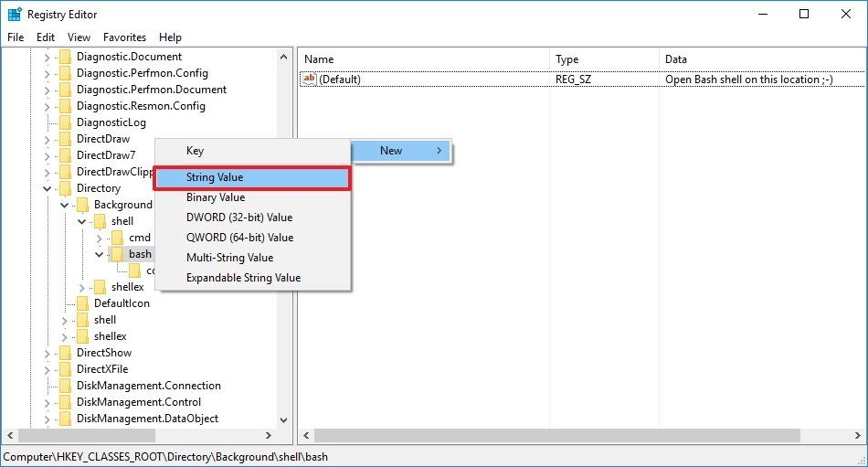Screen dimensions: 868x467
Task: Expand the DiskManagement.Control key
Action: click(x=47, y=403)
